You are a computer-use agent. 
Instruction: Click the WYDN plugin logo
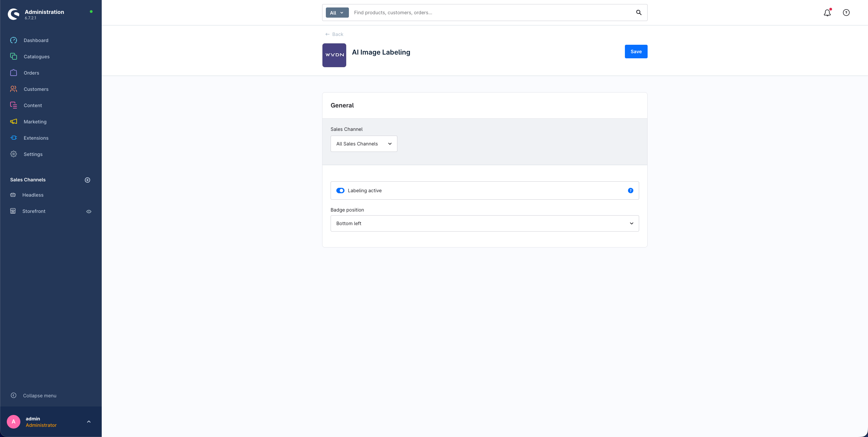click(334, 55)
